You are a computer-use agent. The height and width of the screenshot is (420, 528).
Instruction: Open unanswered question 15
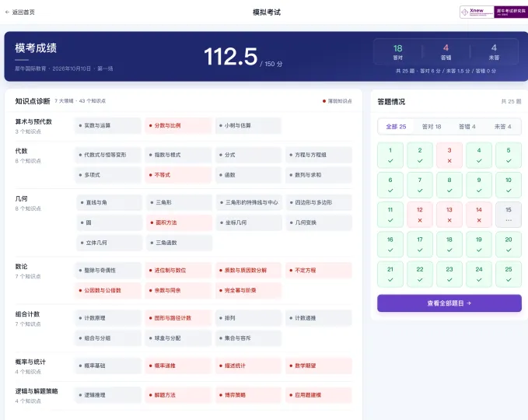pyautogui.click(x=509, y=215)
